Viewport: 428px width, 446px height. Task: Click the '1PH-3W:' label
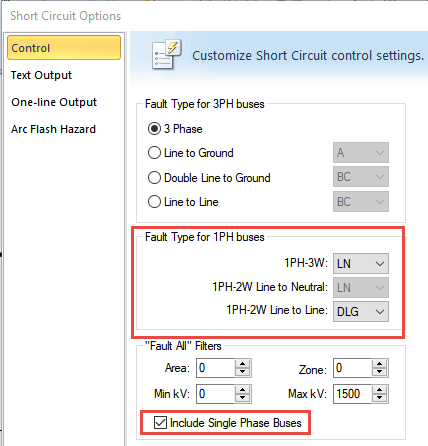click(x=306, y=263)
